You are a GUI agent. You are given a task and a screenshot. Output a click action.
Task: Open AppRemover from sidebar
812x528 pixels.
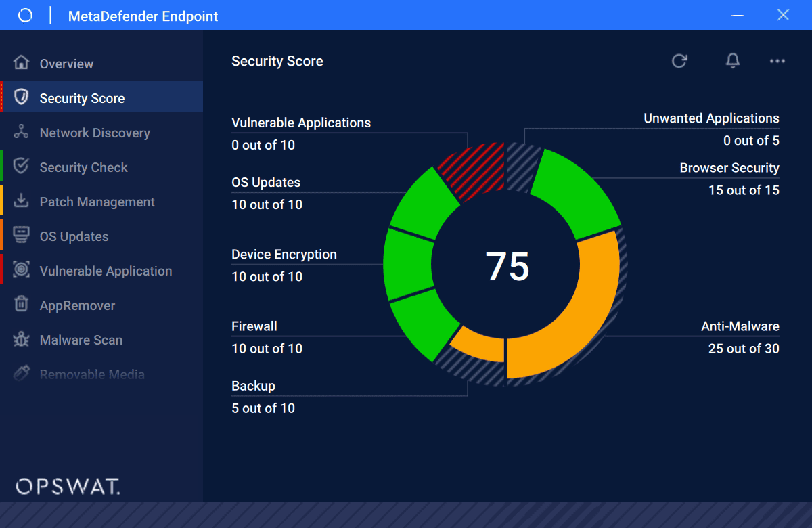[x=101, y=305]
